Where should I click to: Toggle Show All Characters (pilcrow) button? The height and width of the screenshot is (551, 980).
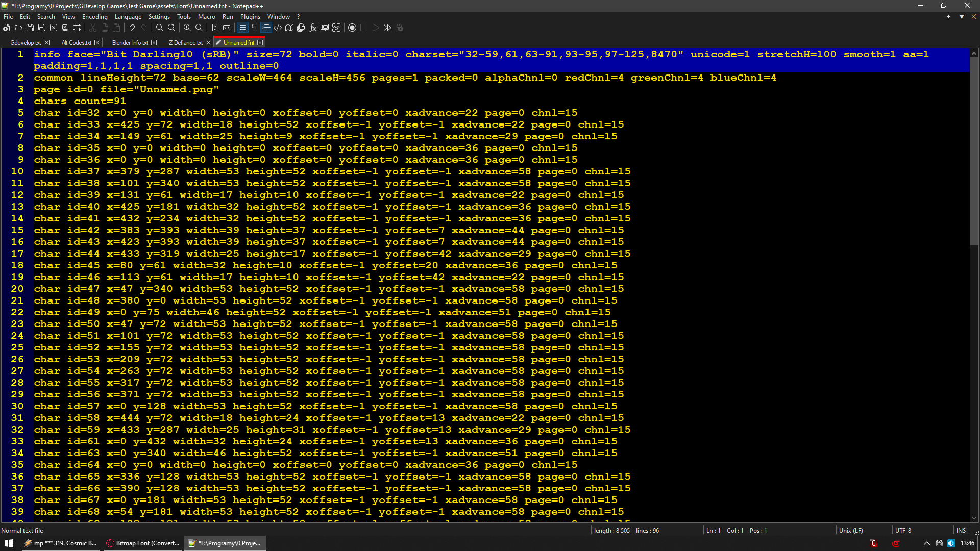[254, 28]
